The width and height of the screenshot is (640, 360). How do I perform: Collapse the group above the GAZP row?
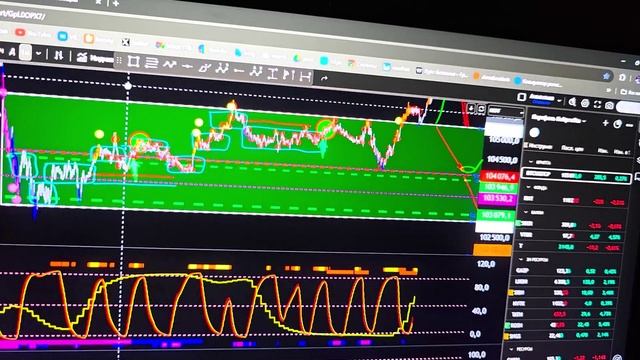coord(521,259)
